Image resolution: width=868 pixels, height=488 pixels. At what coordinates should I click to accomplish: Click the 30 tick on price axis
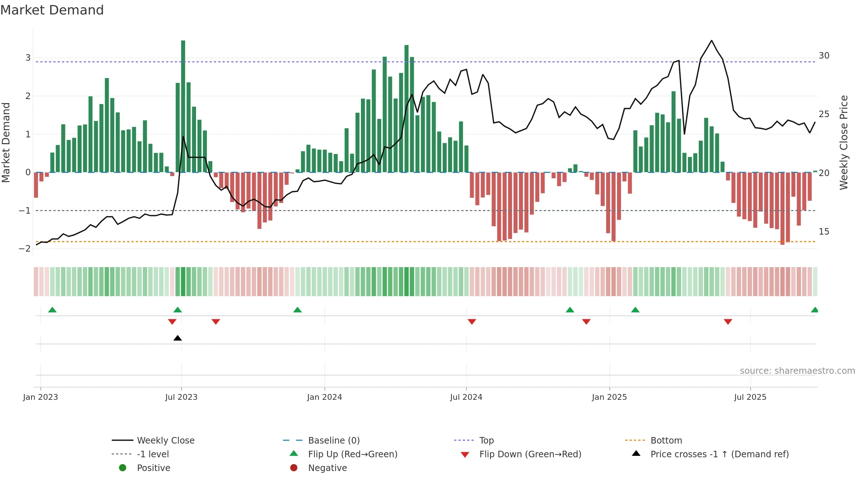pyautogui.click(x=824, y=56)
